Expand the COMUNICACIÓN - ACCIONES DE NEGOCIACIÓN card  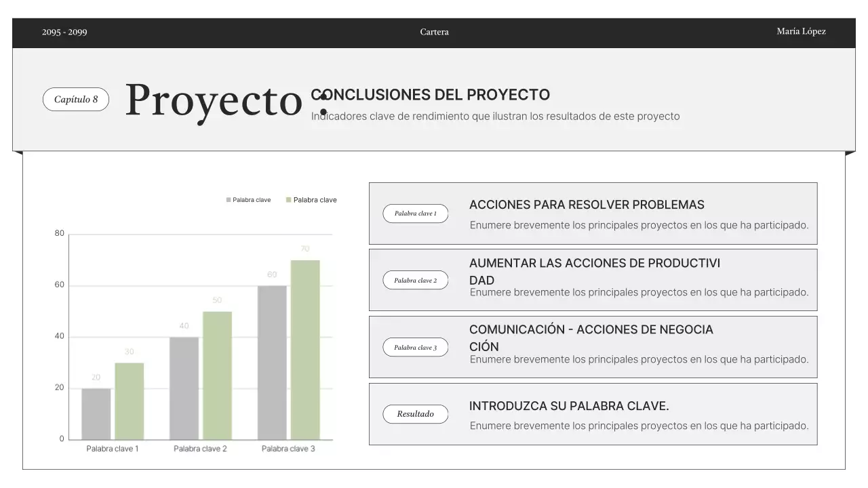coord(593,346)
